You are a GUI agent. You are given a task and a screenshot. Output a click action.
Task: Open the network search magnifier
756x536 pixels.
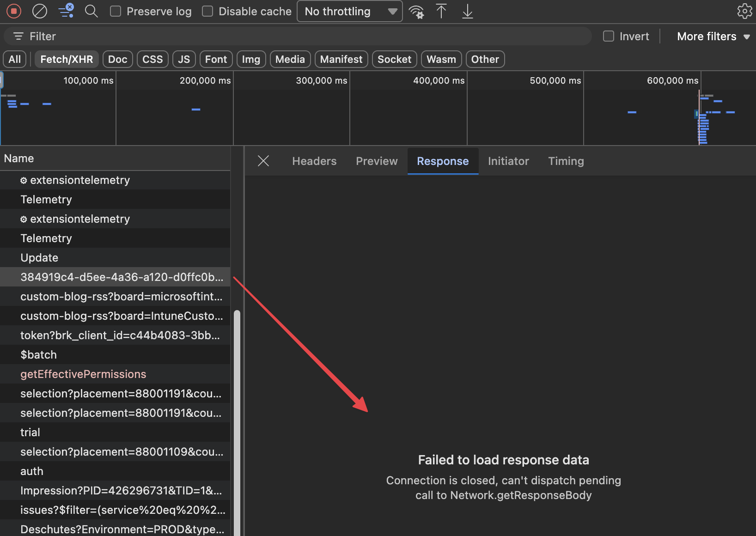tap(91, 11)
